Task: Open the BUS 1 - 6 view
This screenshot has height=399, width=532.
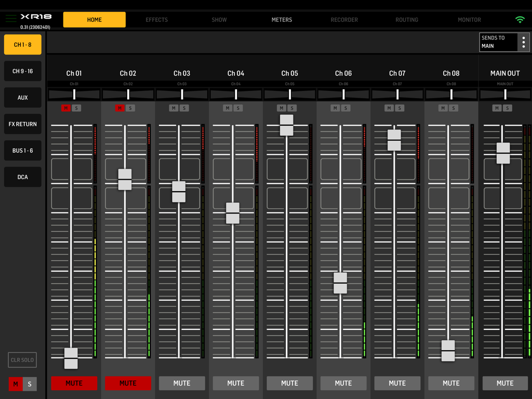Action: coord(22,150)
